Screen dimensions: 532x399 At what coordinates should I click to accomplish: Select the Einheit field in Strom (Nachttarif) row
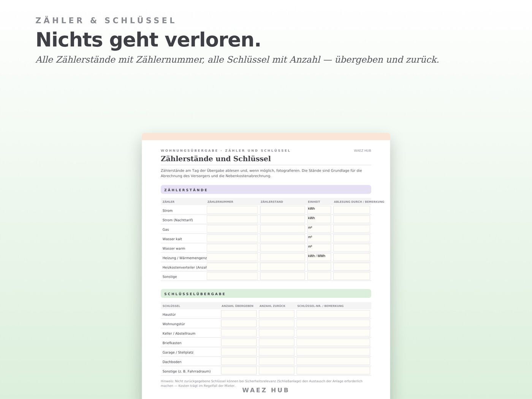pyautogui.click(x=319, y=219)
